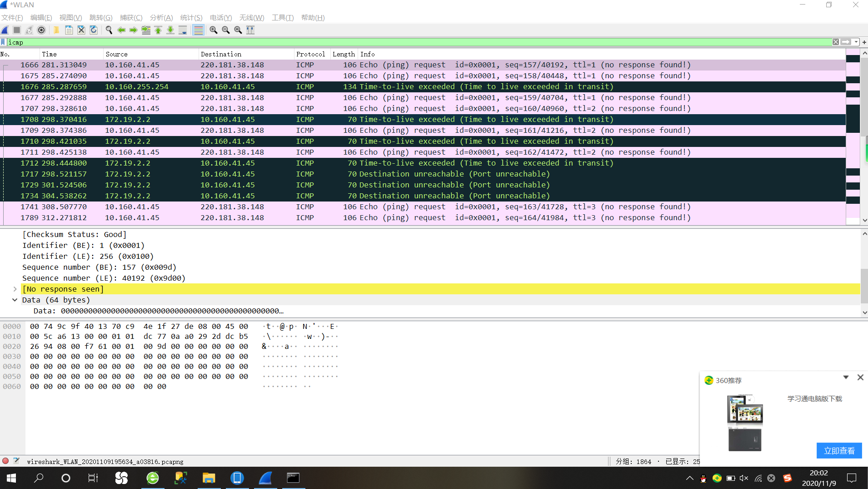Open a capture file via folder icon
This screenshot has width=868, height=489.
coord(56,30)
